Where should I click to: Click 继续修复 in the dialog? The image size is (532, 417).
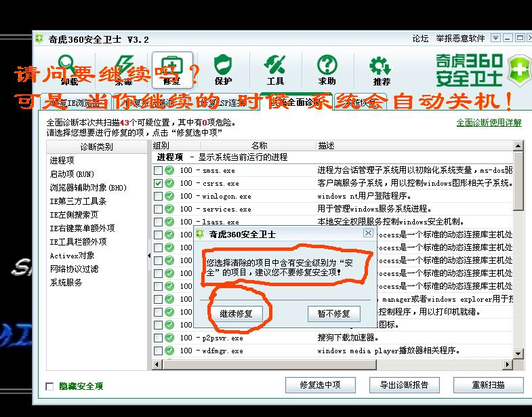coord(236,313)
